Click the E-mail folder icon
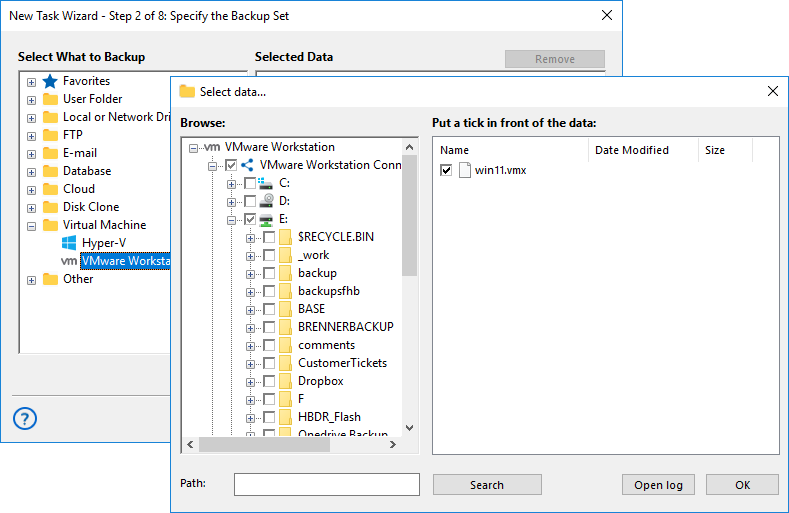The height and width of the screenshot is (513, 789). (50, 153)
